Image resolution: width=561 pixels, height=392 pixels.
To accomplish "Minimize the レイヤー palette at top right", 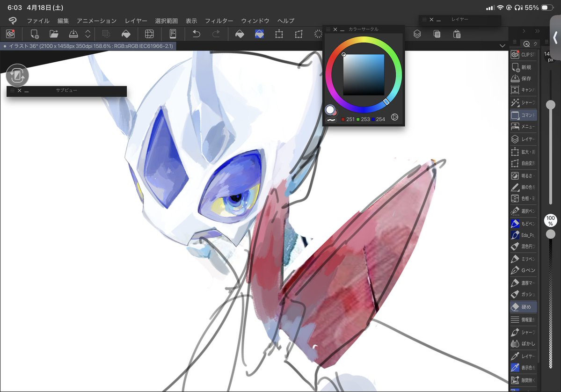I will [438, 20].
